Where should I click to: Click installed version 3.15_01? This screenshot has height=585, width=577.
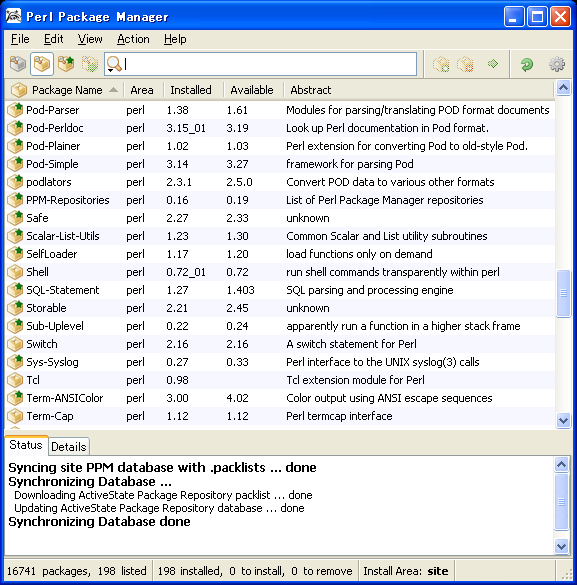pyautogui.click(x=186, y=128)
